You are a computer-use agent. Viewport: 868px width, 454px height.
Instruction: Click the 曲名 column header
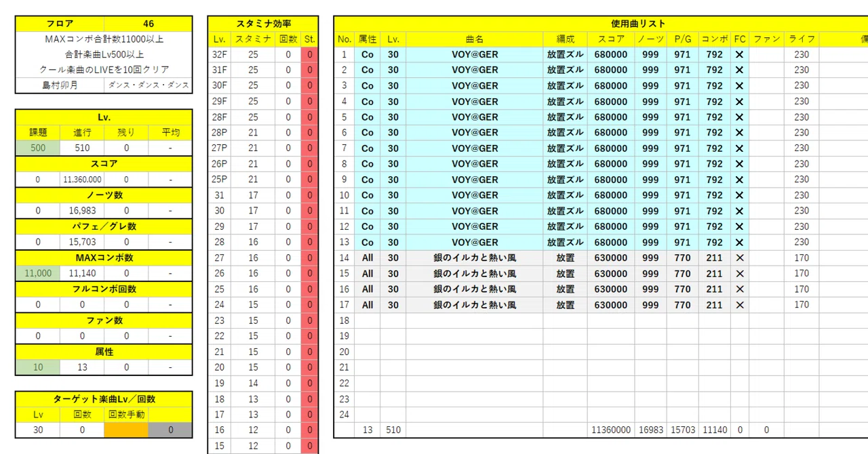point(475,39)
